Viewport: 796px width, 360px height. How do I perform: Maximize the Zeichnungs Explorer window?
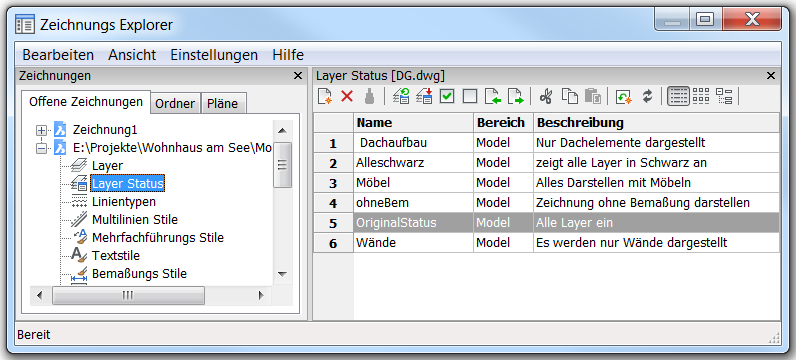click(x=704, y=20)
